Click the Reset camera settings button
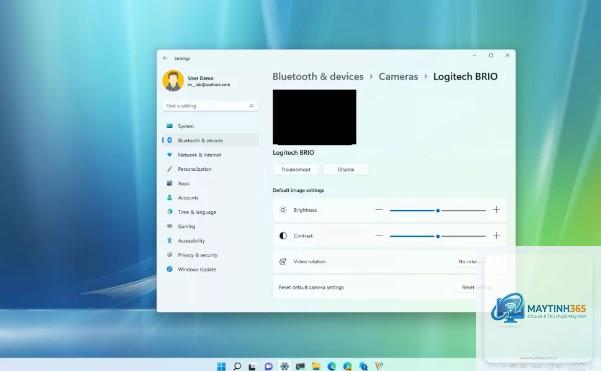Screen dimensions: 601x371 (x=478, y=287)
